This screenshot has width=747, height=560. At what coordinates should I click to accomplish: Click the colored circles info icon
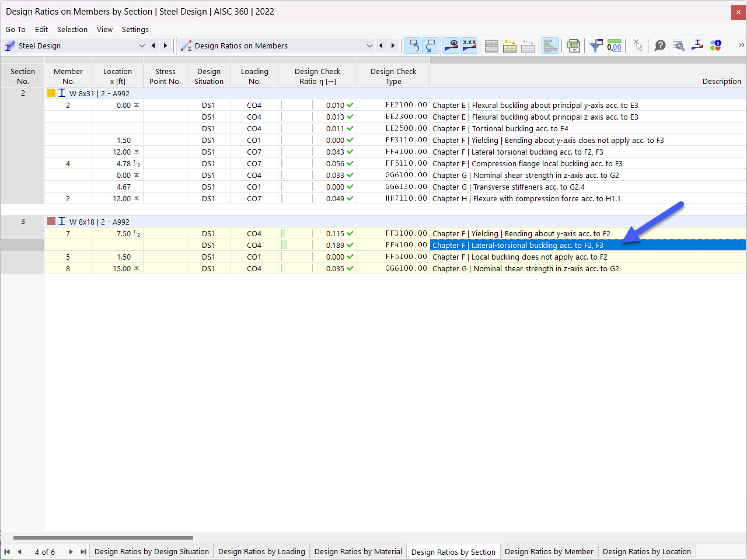click(715, 45)
